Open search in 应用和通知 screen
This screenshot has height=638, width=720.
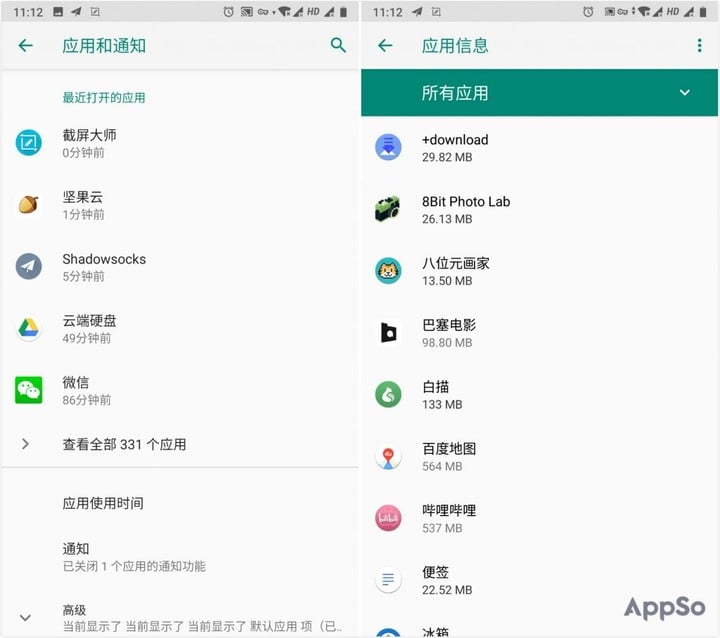pos(338,45)
